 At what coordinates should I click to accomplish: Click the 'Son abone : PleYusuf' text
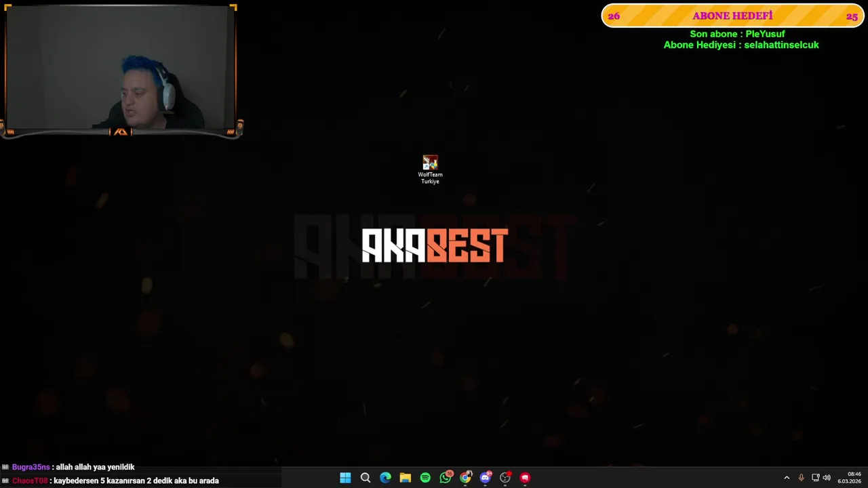coord(737,34)
